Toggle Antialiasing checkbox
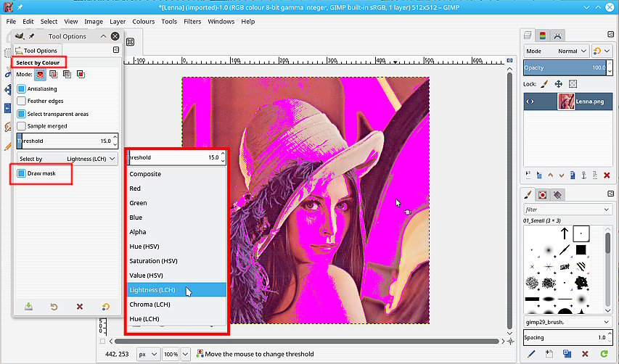Viewport: 619px width, 364px height. pos(21,88)
